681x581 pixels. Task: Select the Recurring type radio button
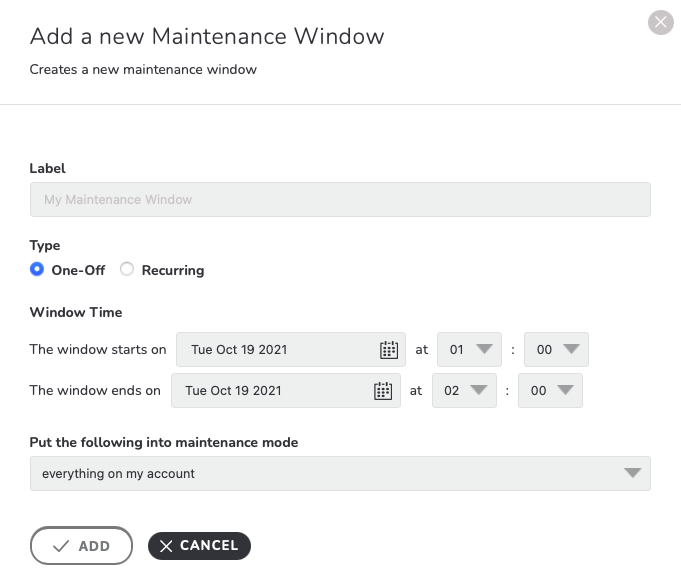(127, 269)
